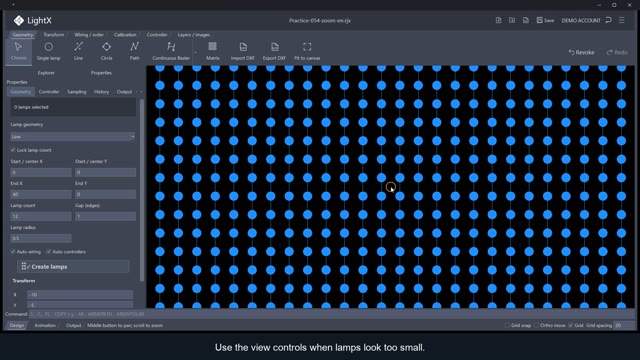This screenshot has height=360, width=640.
Task: Click Start / center X field
Action: (x=41, y=172)
